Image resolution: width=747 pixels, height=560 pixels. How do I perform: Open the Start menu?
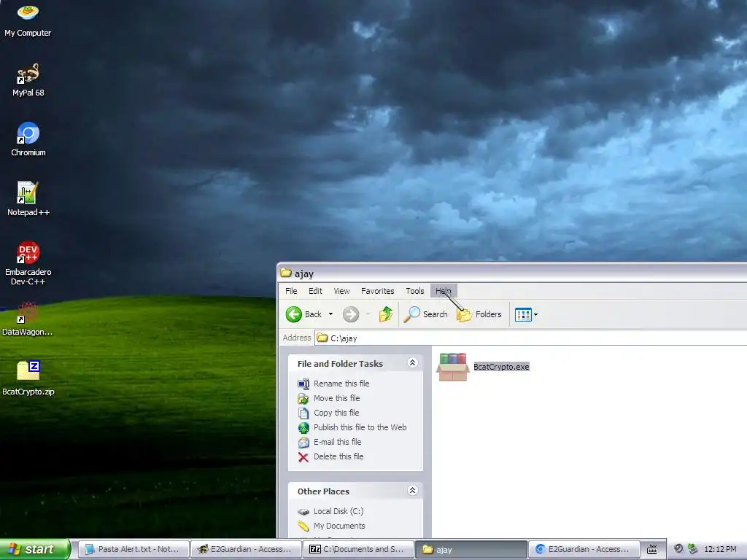click(35, 550)
